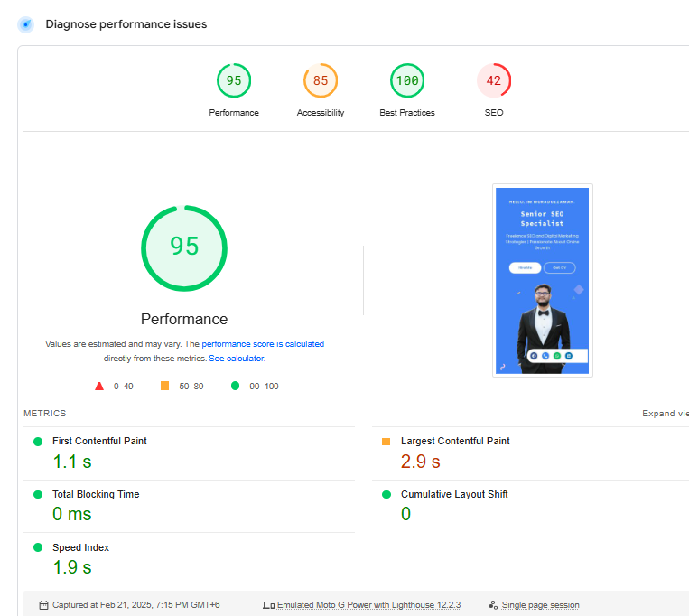
Task: Select the Total Blocking Time metric
Action: click(96, 494)
